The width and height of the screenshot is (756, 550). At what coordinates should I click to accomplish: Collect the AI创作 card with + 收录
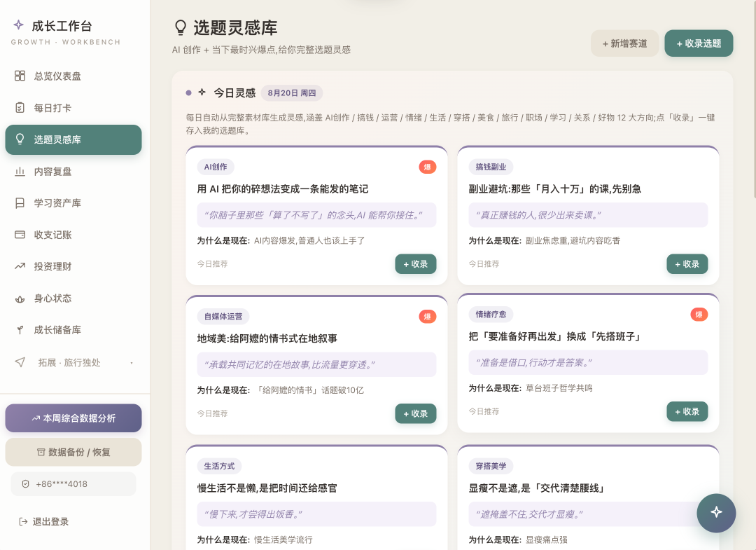416,264
